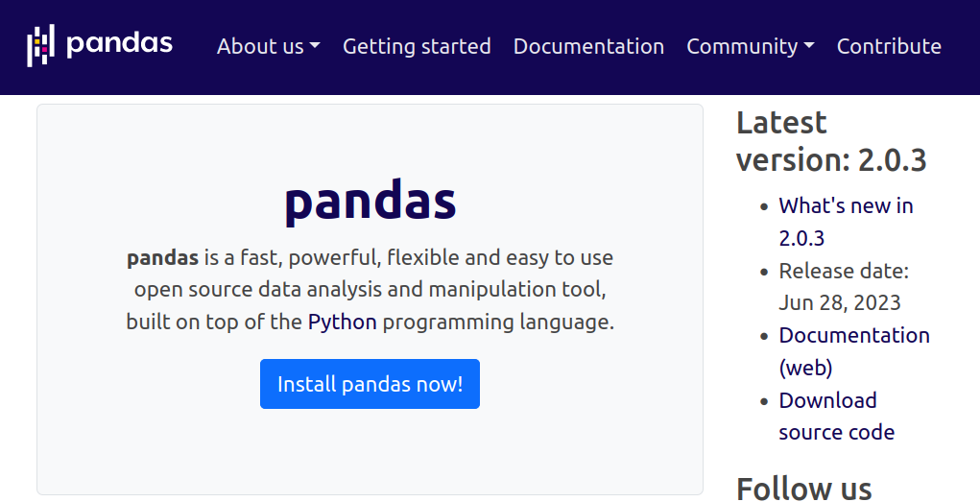
Task: Click the bold pandas word in description
Action: pos(162,257)
